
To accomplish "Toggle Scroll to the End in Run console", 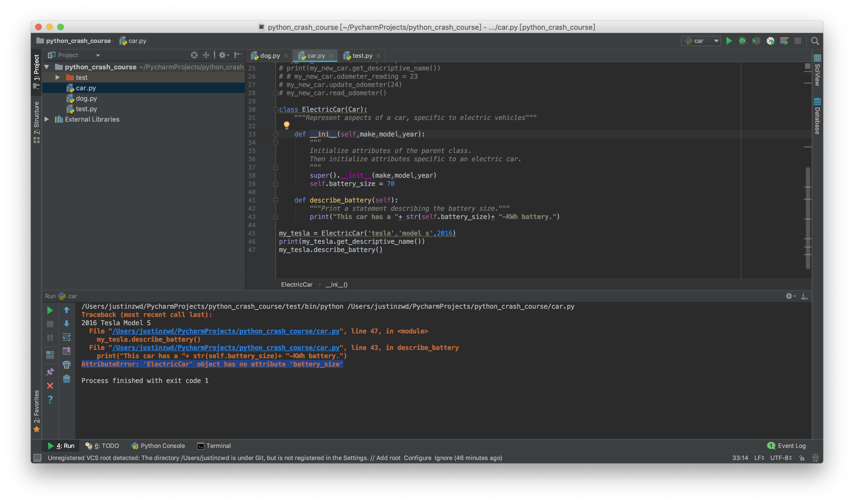I will 67,351.
